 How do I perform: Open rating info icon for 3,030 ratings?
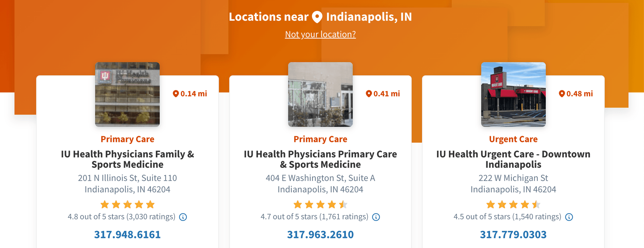coord(183,217)
